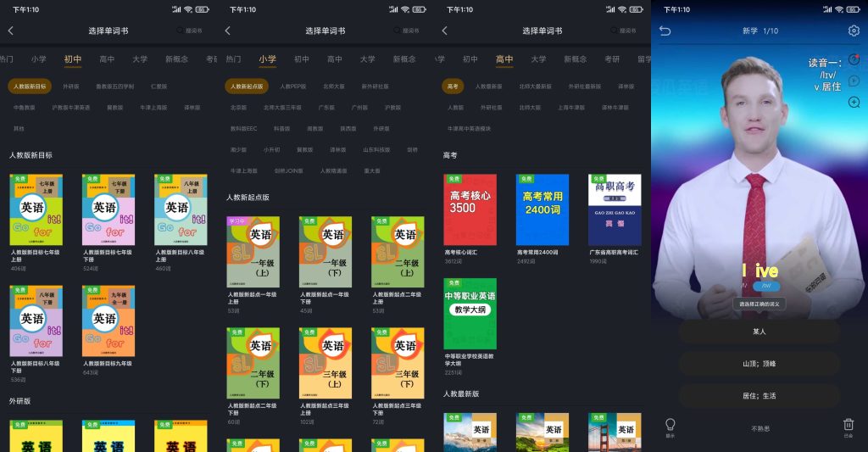Image resolution: width=868 pixels, height=452 pixels.
Task: Switch to 高中 tab on the 初中 screen
Action: pyautogui.click(x=107, y=59)
